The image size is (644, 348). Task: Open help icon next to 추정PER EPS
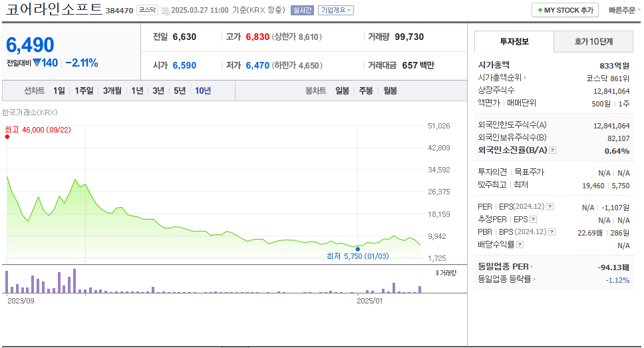[533, 220]
